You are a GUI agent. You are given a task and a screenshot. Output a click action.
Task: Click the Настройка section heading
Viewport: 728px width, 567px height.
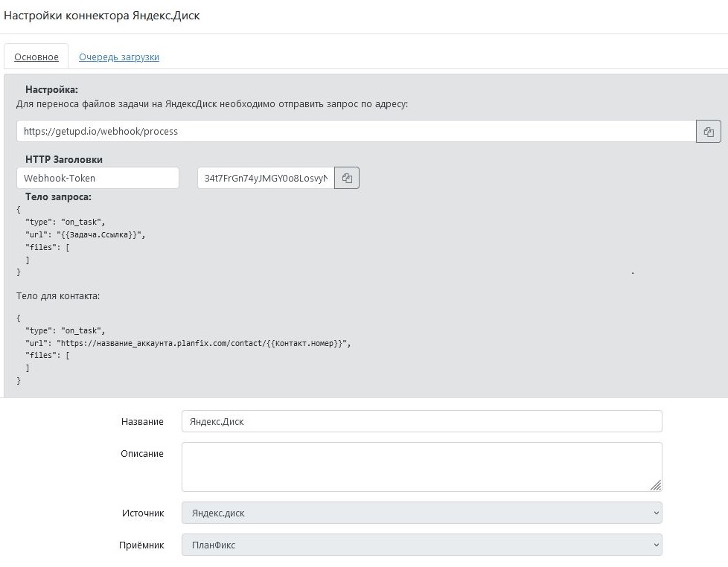pyautogui.click(x=51, y=89)
